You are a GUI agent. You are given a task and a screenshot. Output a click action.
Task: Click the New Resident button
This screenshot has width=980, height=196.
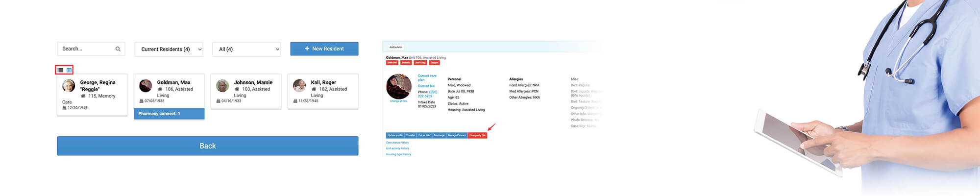point(324,49)
